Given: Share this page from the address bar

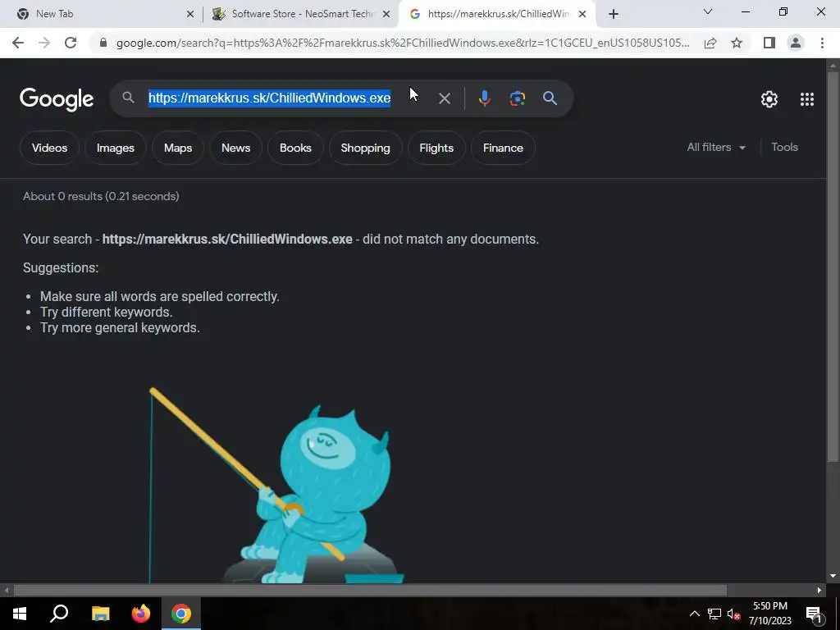Looking at the screenshot, I should tap(710, 43).
